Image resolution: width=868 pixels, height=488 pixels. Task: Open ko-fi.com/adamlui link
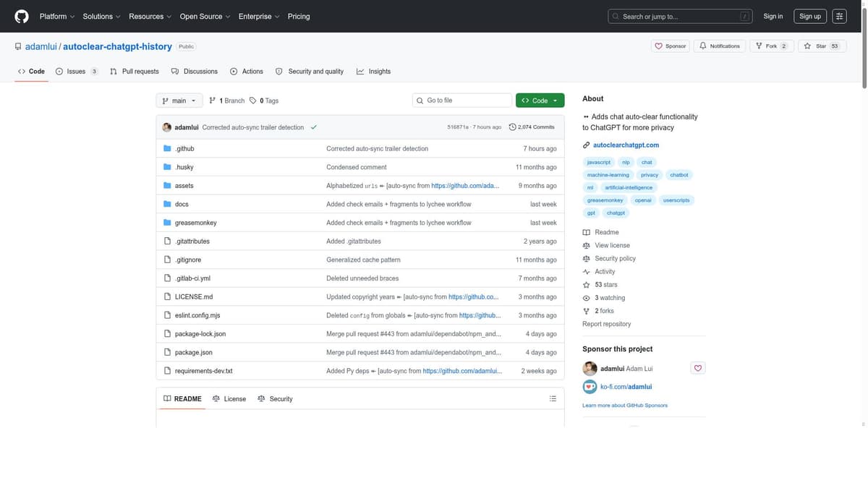coord(626,387)
